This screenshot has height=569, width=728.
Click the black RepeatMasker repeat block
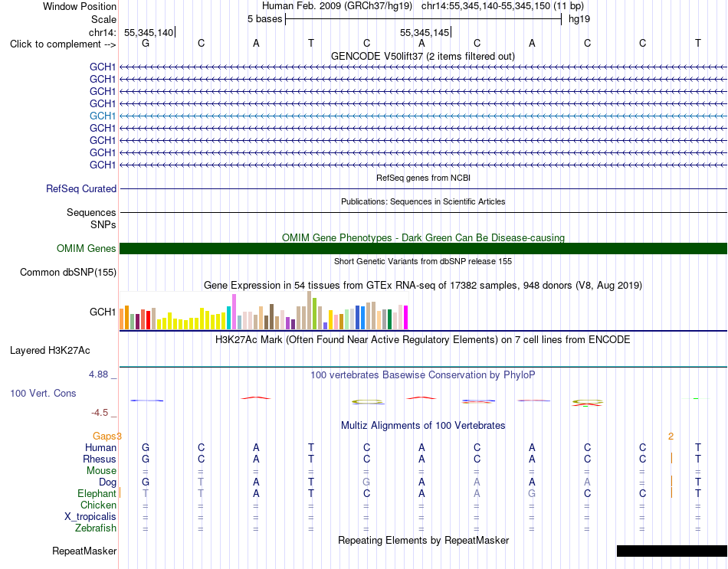[672, 551]
